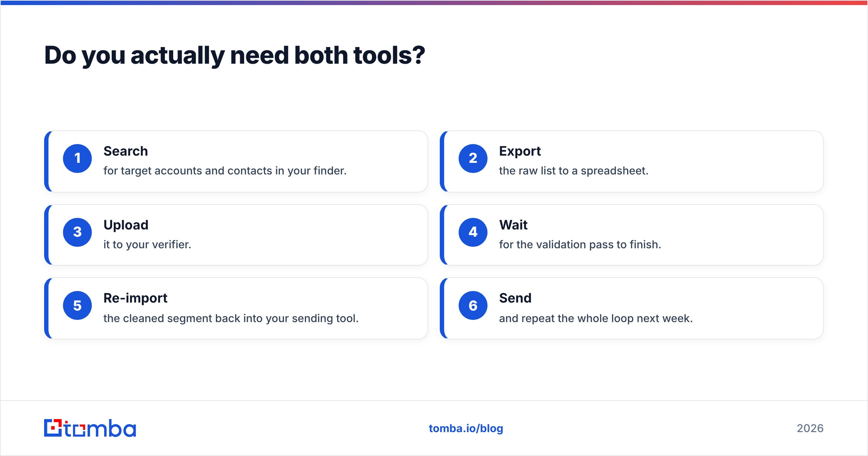Click the number 4 circle badge
Screen dimensions: 868x456
click(473, 232)
